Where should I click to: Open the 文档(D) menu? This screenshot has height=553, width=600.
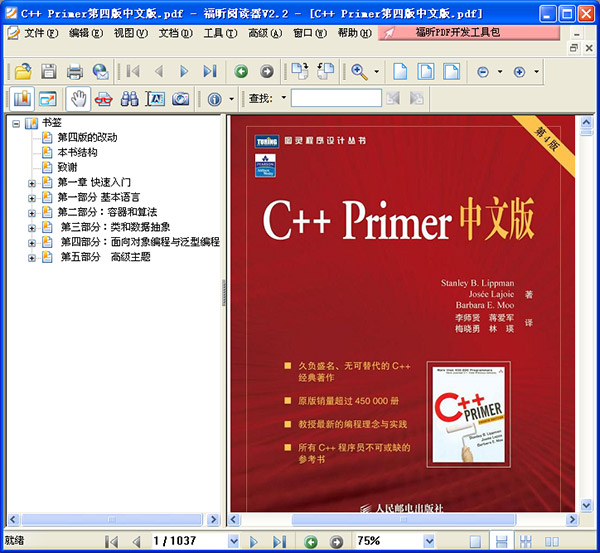pos(176,33)
